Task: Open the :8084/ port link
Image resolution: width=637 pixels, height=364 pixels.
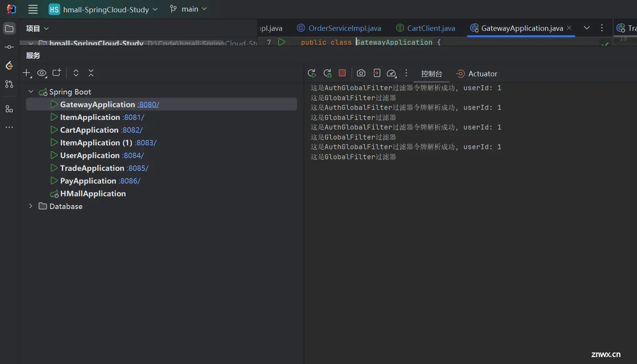Action: click(x=133, y=155)
